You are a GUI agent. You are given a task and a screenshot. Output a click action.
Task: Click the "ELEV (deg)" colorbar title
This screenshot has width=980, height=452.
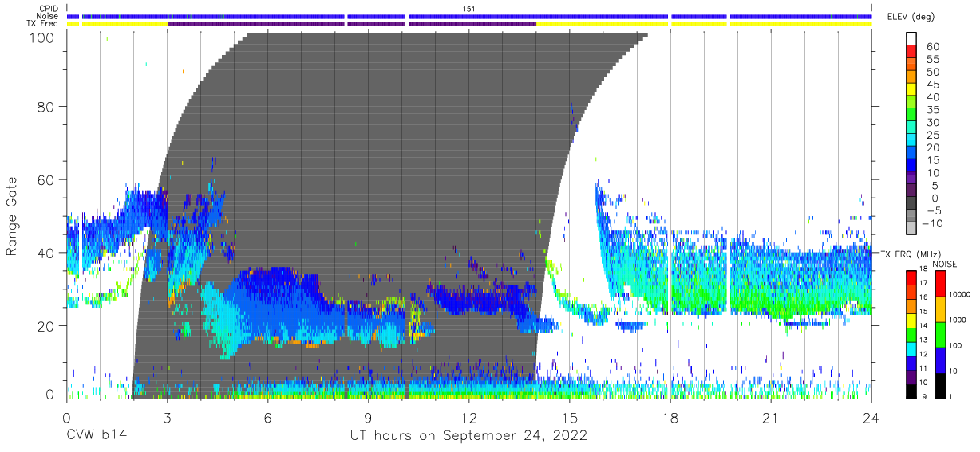coord(911,17)
